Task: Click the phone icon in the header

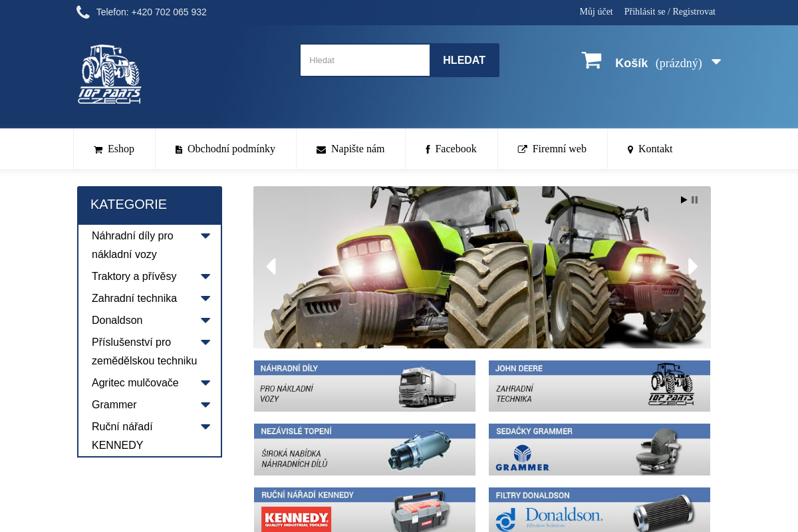Action: pyautogui.click(x=82, y=11)
